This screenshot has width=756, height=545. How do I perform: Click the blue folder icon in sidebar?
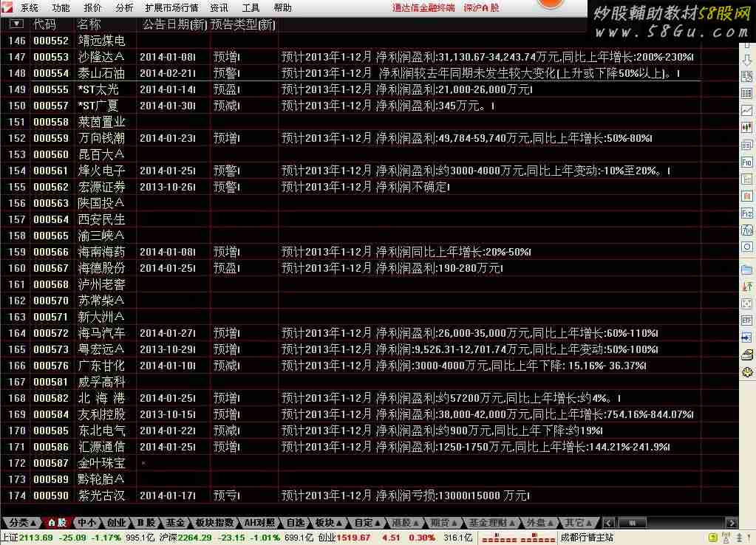point(747,270)
